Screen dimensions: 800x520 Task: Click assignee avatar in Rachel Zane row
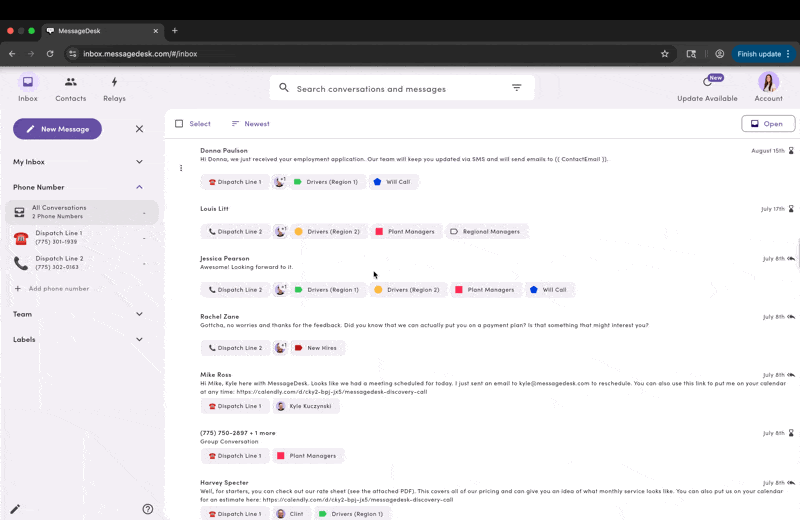(280, 348)
